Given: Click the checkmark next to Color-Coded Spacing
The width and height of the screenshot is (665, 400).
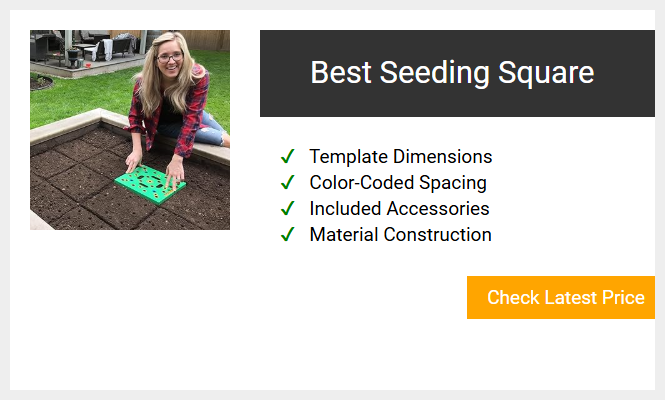Looking at the screenshot, I should [x=288, y=182].
